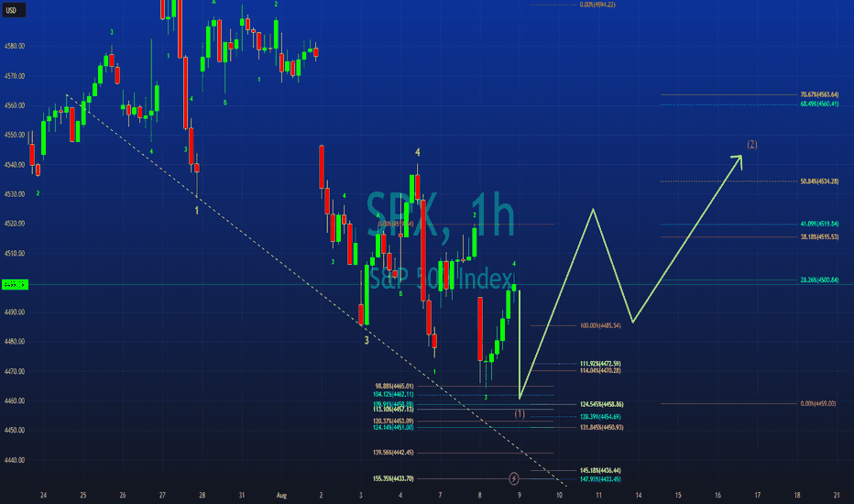Select the 41.09%(4519.84) Fibonacci label
The width and height of the screenshot is (854, 504).
[x=819, y=224]
